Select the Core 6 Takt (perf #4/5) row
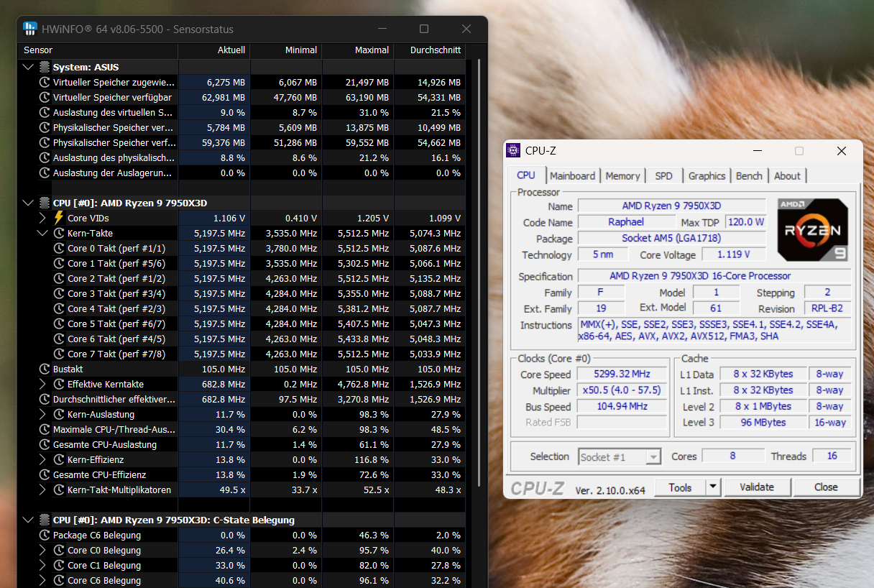The width and height of the screenshot is (874, 588). click(x=241, y=339)
